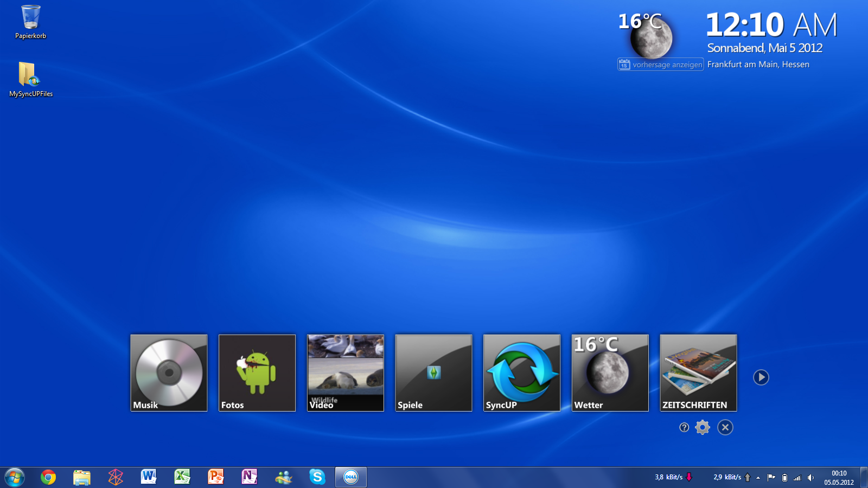Launch the Spiele games tile
Screen dimensions: 868x488
click(433, 373)
